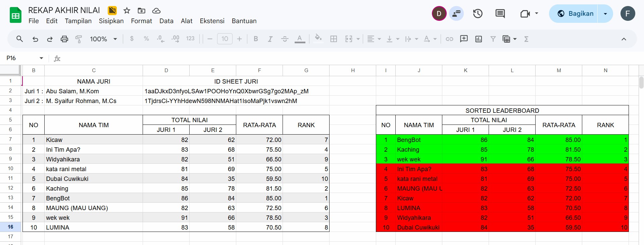Viewport: 644px width, 245px height.
Task: Open the Sisipkan menu
Action: pos(111,21)
